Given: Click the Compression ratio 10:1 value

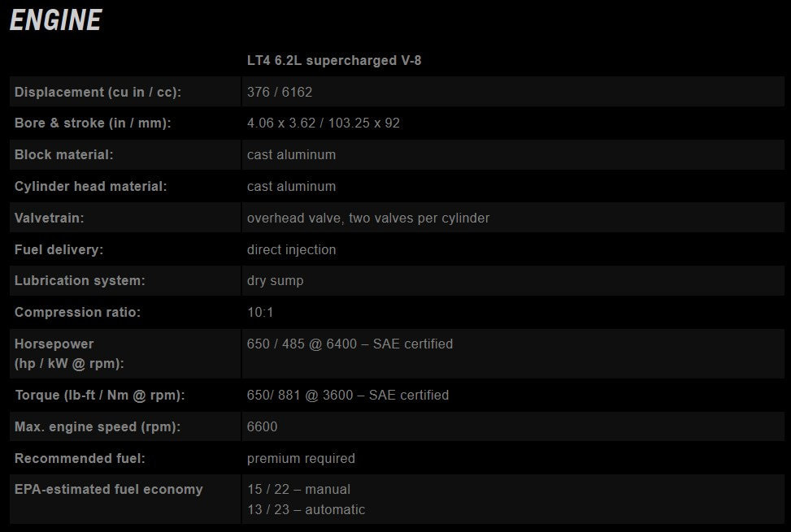Looking at the screenshot, I should click(260, 313).
